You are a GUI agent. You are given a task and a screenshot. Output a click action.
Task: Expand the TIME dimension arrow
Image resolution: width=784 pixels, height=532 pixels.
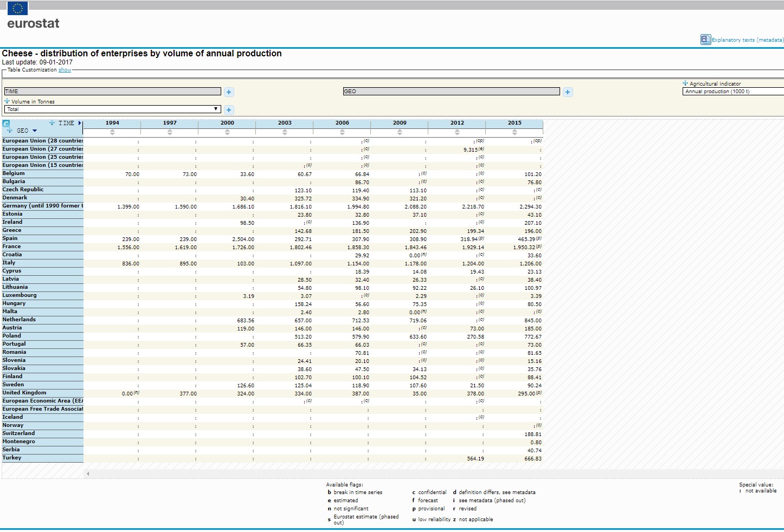click(80, 124)
